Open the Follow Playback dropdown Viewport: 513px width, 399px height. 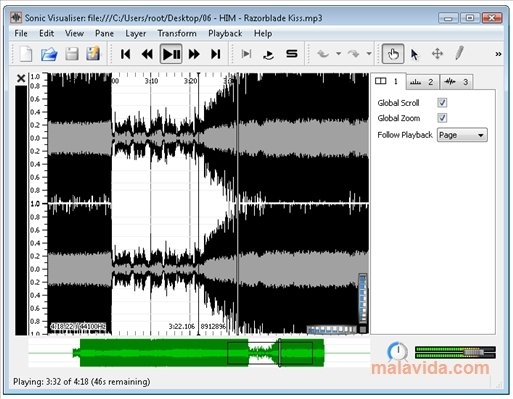(462, 135)
